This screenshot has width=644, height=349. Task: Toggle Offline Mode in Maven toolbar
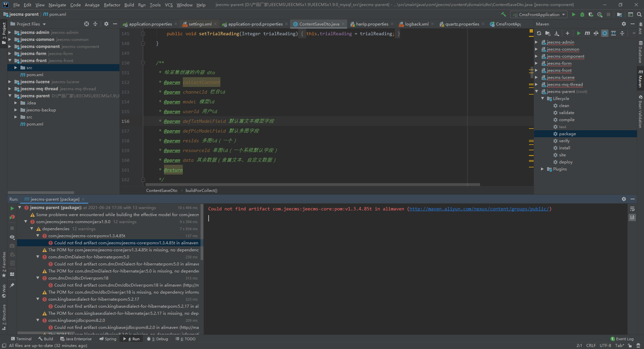[x=596, y=33]
